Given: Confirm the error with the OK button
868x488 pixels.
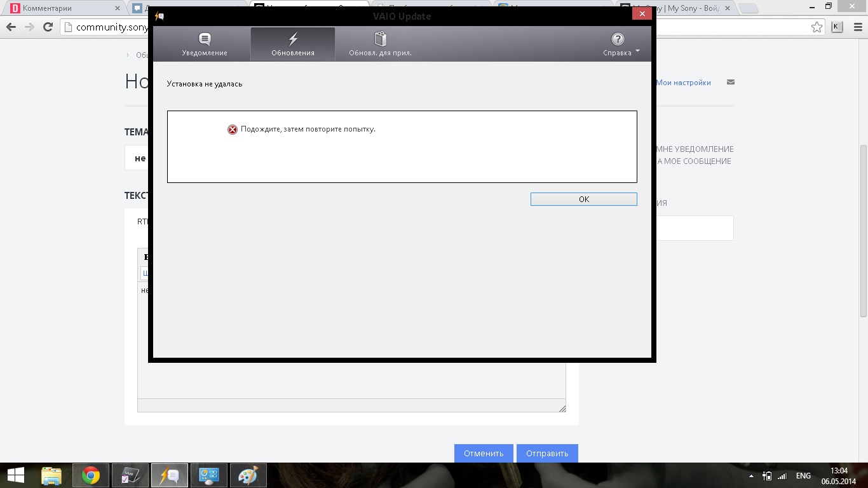Looking at the screenshot, I should tap(583, 199).
